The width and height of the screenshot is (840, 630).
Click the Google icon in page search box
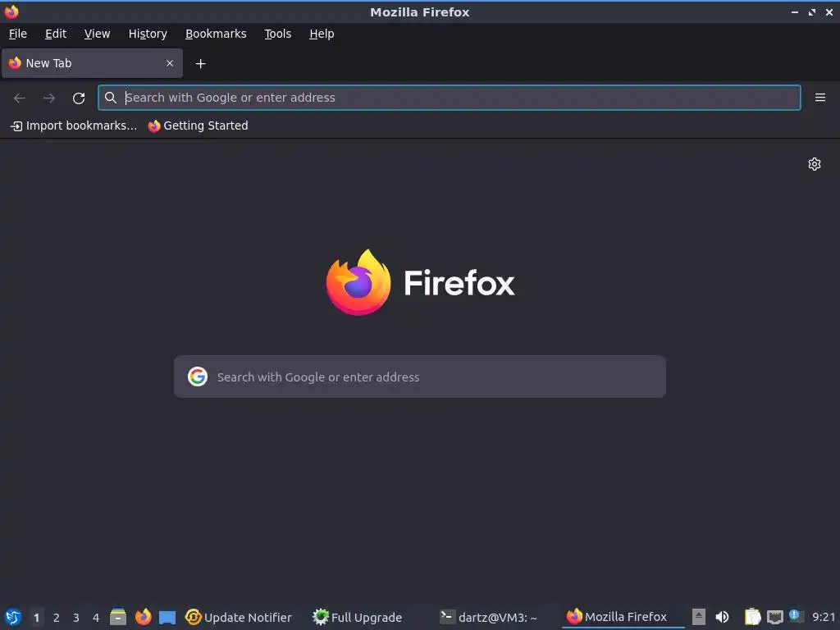pyautogui.click(x=198, y=377)
